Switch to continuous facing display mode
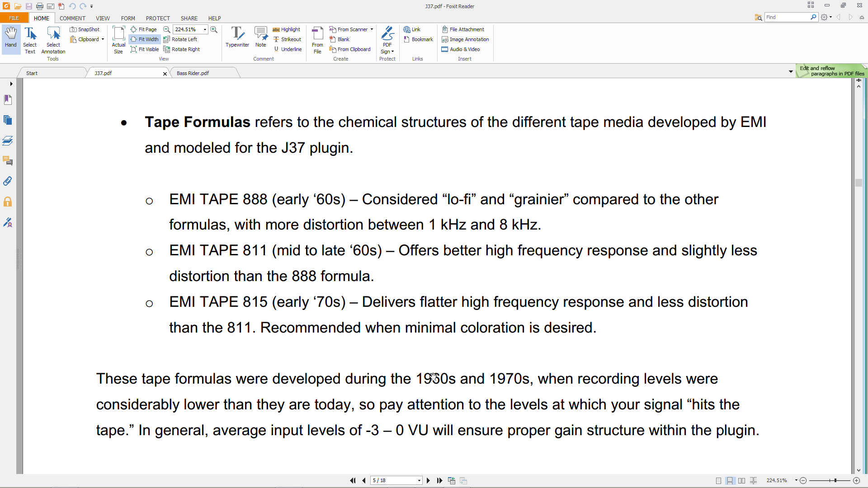The height and width of the screenshot is (488, 868). [754, 481]
